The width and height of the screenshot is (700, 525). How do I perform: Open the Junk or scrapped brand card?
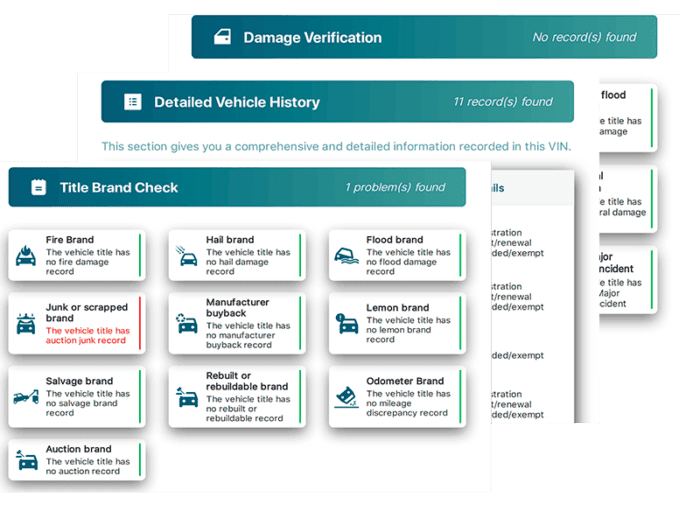click(77, 324)
